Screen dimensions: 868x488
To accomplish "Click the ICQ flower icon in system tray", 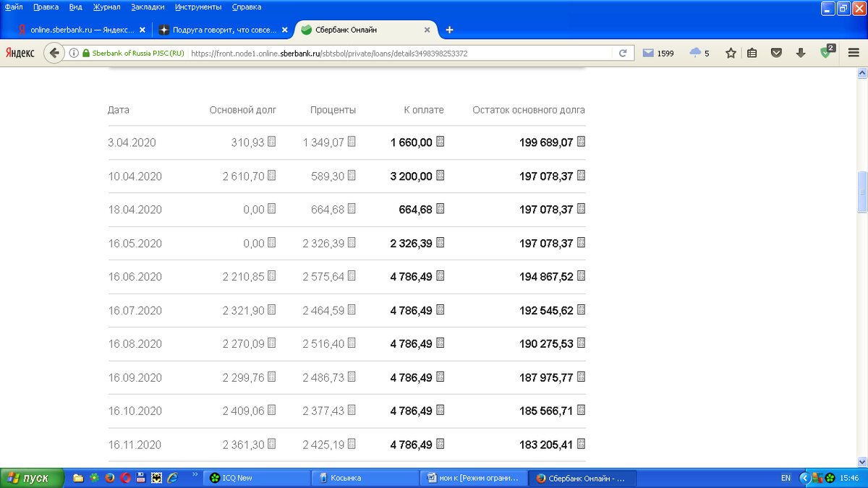I will click(830, 478).
